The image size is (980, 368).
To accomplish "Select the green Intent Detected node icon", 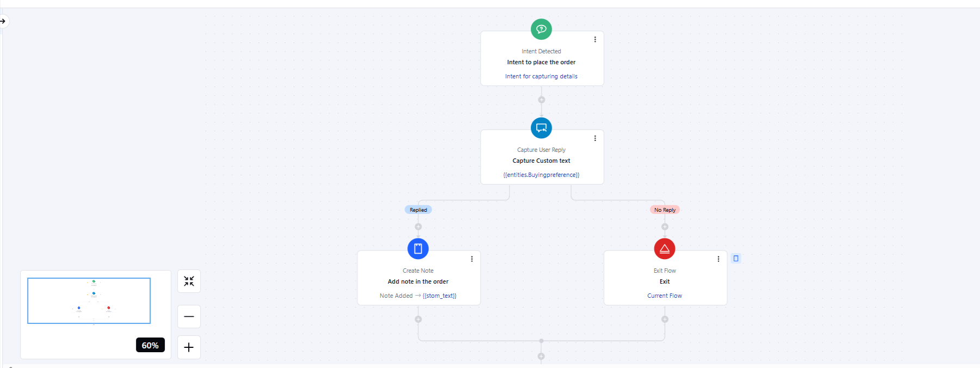I will click(541, 29).
